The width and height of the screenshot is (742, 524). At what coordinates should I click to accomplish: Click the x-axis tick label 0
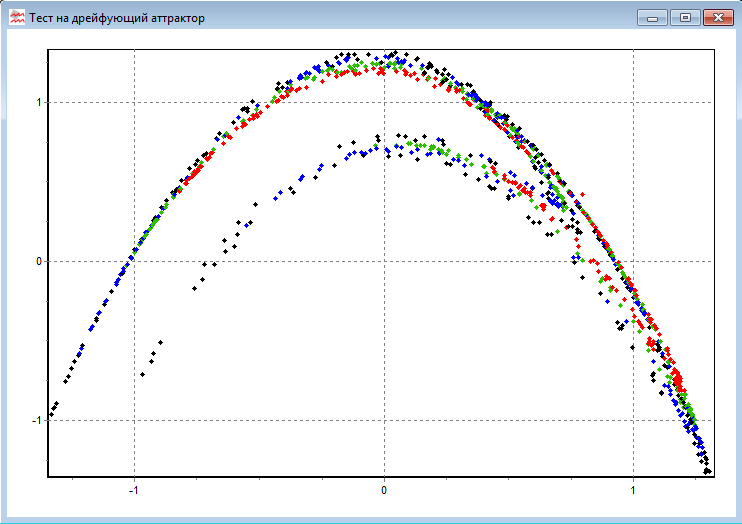(384, 490)
